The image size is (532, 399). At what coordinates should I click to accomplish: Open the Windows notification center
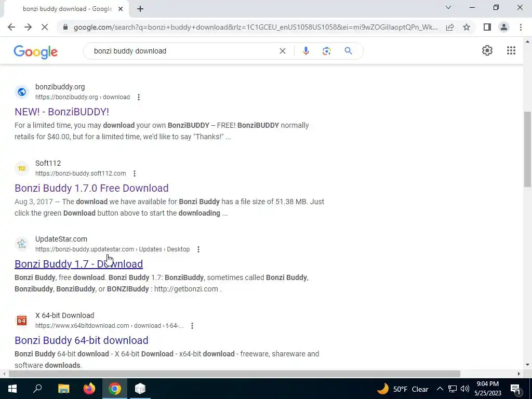pos(515,389)
